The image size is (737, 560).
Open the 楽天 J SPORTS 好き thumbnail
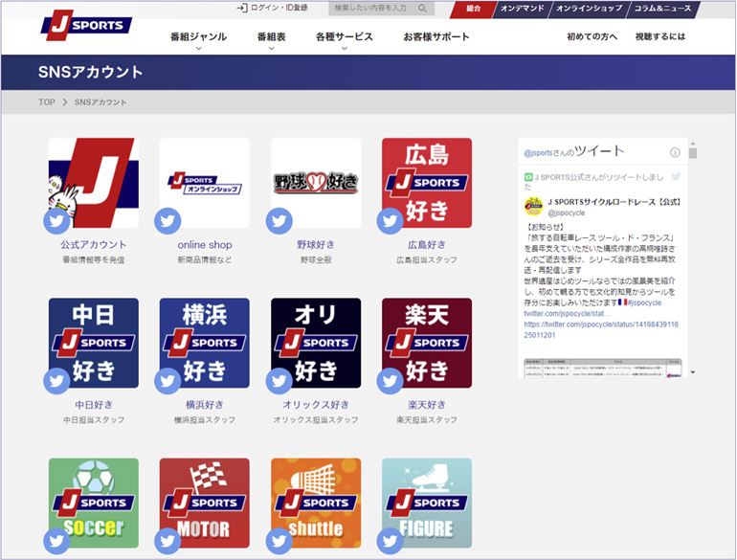click(427, 344)
